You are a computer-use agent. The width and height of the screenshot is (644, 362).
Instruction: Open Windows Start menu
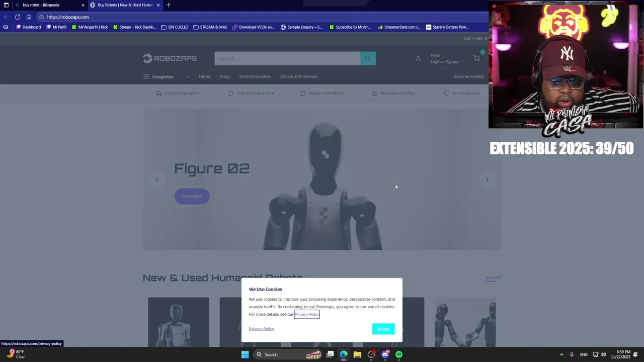[245, 354]
